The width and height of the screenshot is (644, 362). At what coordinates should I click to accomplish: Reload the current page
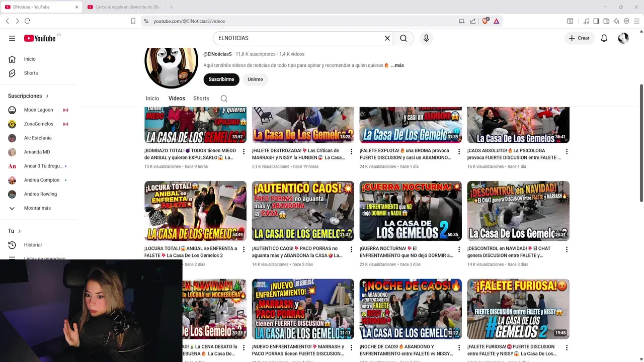point(28,21)
